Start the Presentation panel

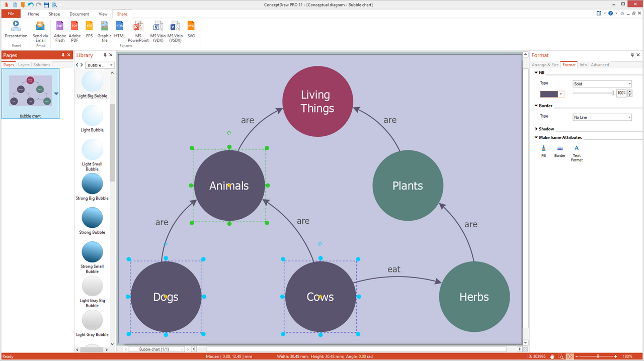pyautogui.click(x=16, y=29)
